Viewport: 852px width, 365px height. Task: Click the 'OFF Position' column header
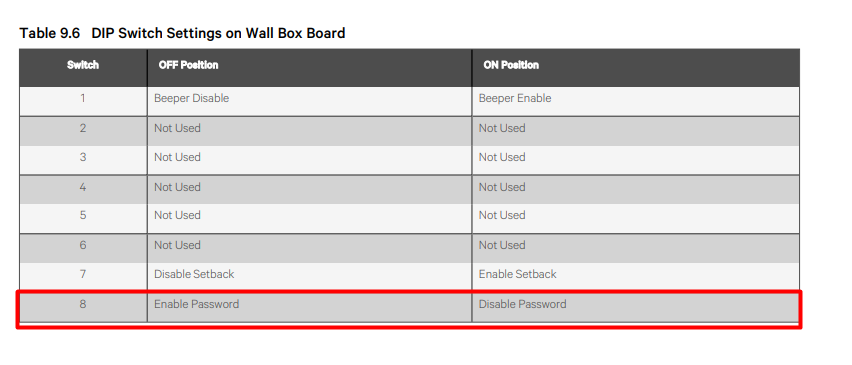point(309,65)
